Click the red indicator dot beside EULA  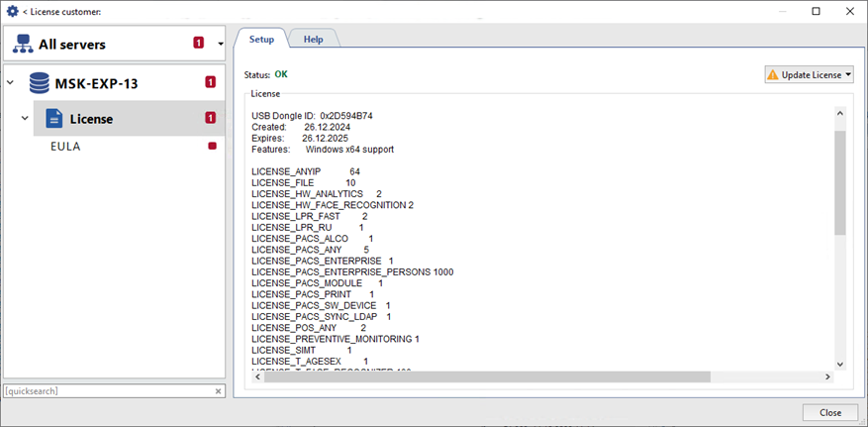coord(211,146)
